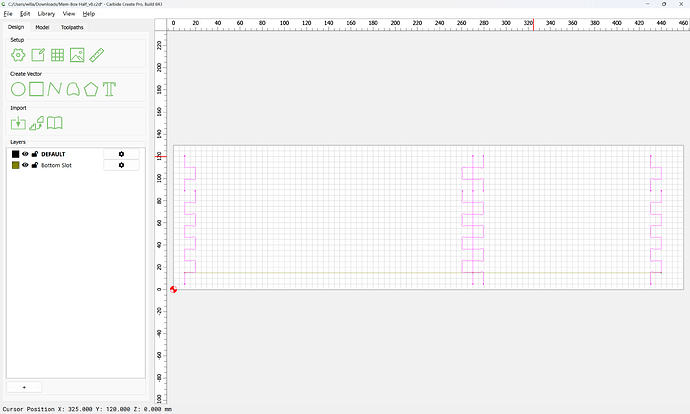
Task: Select the Curve vector tool
Action: point(73,89)
